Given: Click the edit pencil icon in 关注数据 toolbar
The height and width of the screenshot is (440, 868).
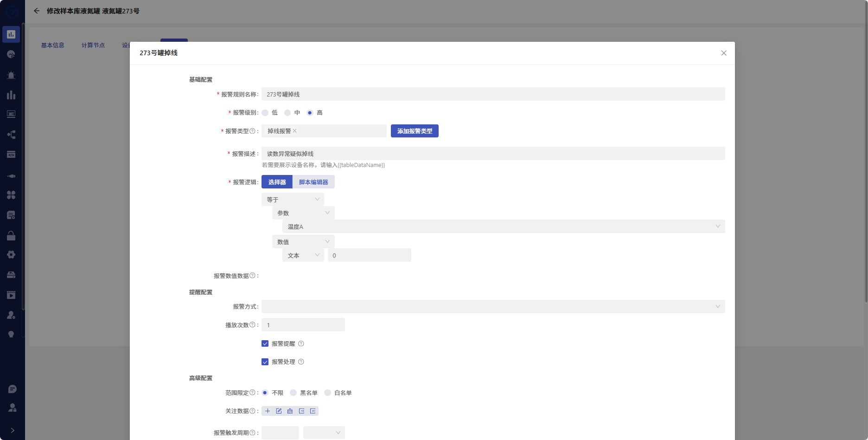Looking at the screenshot, I should pyautogui.click(x=279, y=411).
